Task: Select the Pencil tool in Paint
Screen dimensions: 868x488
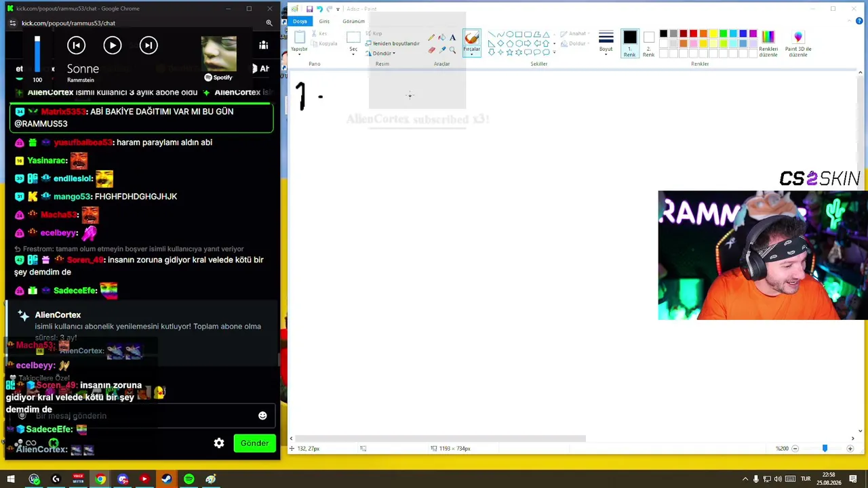Action: (431, 38)
